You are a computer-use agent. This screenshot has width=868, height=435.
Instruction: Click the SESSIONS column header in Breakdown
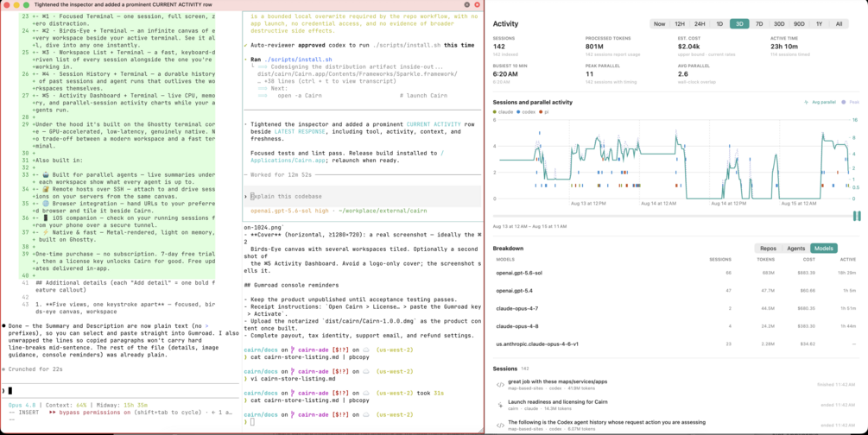[720, 259]
